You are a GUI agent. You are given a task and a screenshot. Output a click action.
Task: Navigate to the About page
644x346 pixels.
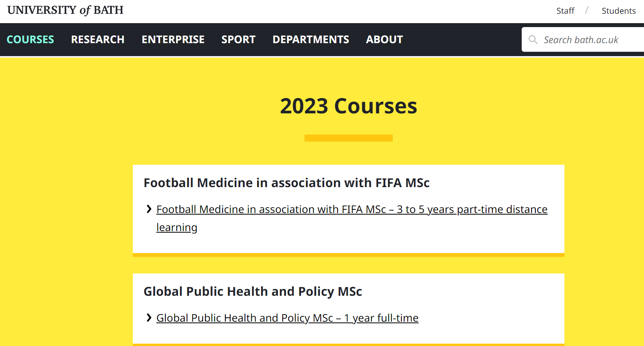click(x=384, y=40)
